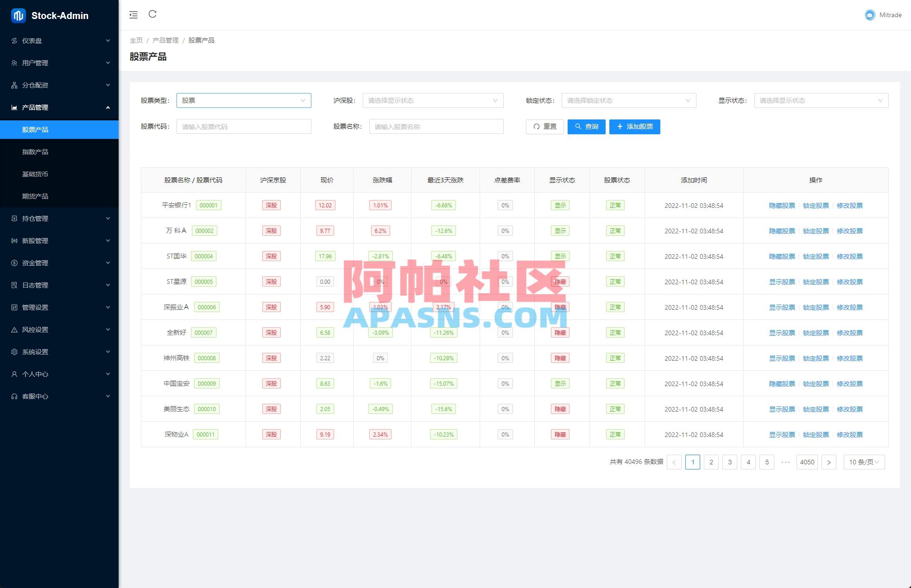Click the refresh page icon
This screenshot has height=588, width=911.
pyautogui.click(x=152, y=14)
